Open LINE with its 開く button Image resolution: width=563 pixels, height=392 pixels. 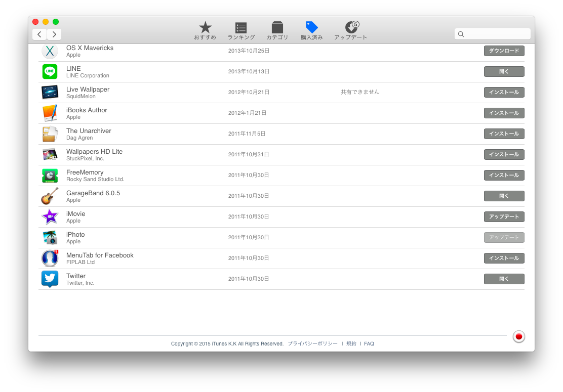pos(504,72)
